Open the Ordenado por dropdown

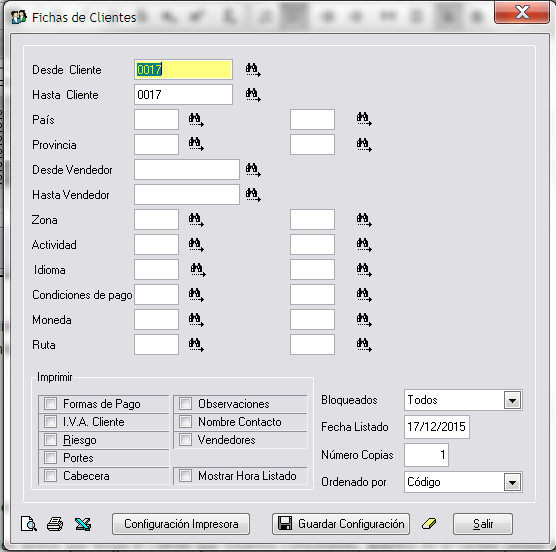click(512, 482)
